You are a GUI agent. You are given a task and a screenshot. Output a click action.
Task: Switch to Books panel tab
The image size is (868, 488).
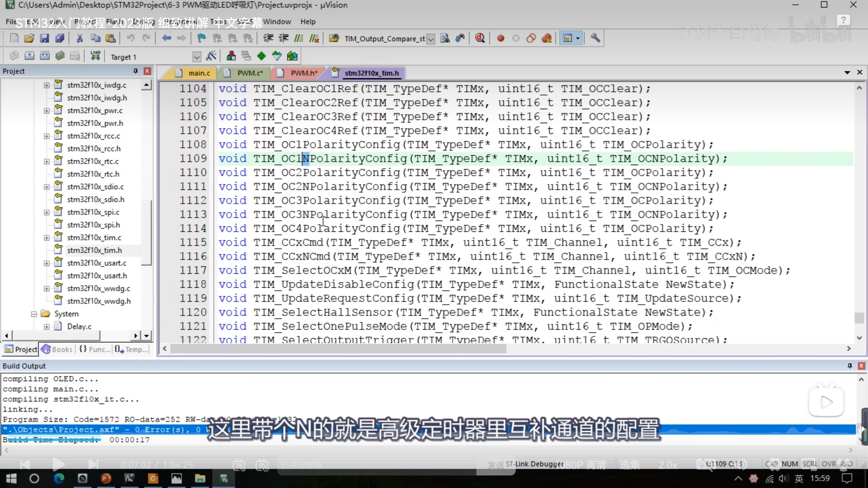57,349
